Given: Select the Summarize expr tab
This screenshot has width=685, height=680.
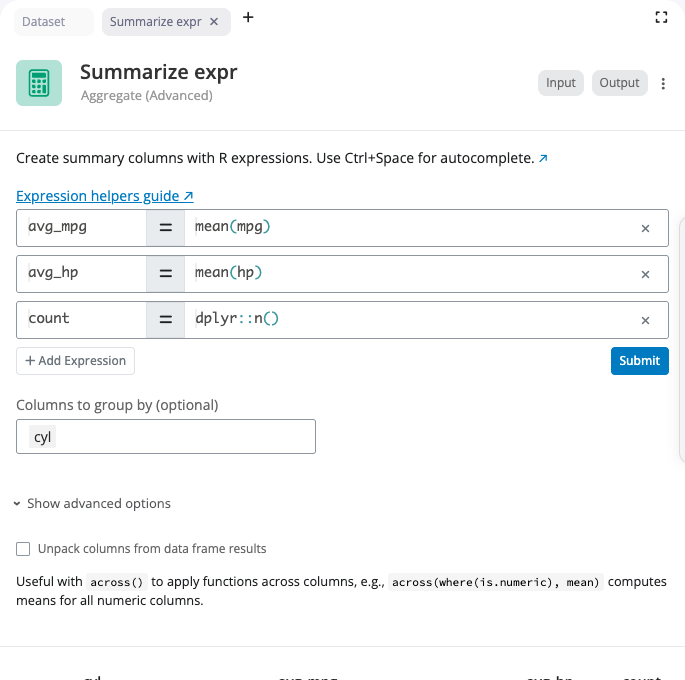Looking at the screenshot, I should click(156, 22).
